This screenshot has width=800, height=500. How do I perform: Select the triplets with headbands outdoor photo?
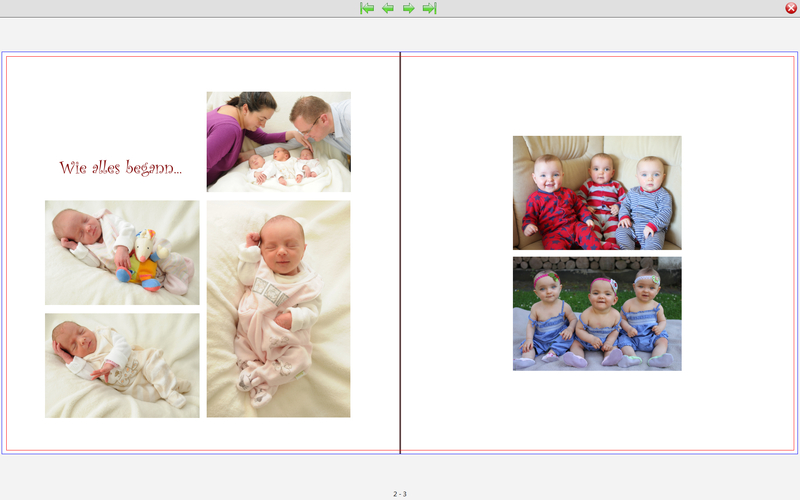pos(597,313)
